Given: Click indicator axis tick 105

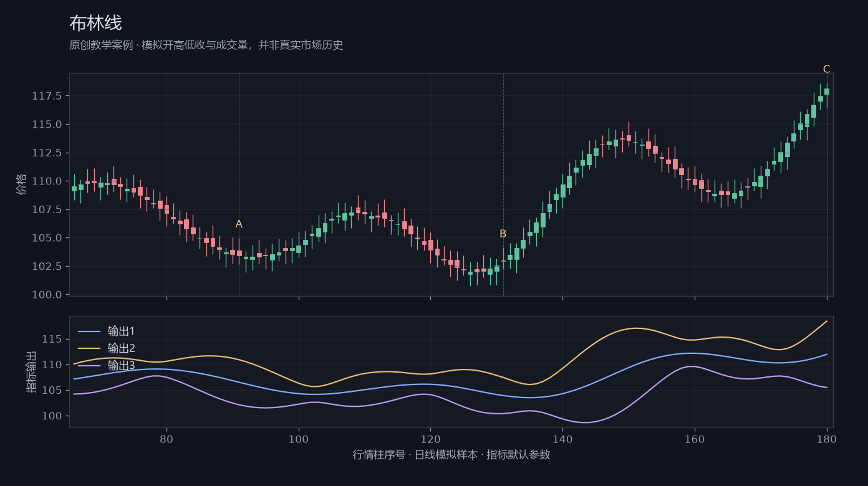Looking at the screenshot, I should (53, 390).
